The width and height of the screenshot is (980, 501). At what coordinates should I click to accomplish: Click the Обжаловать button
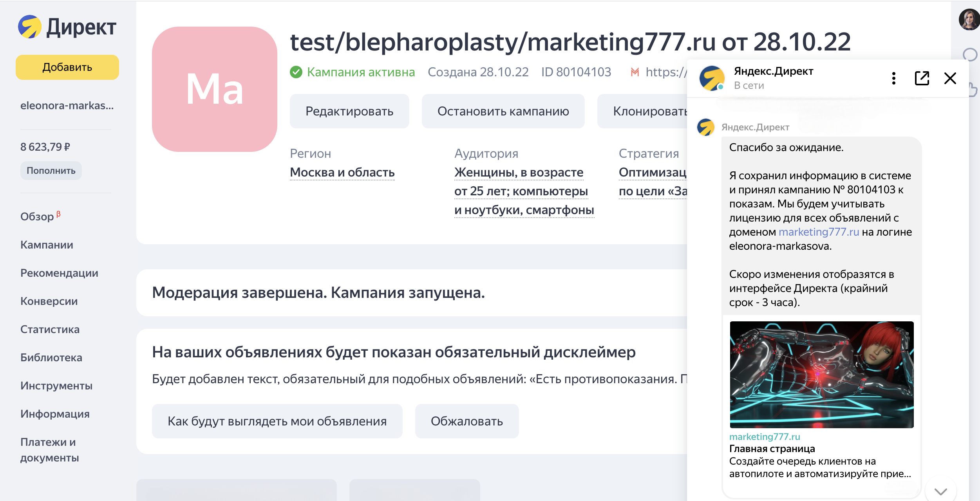[x=466, y=421]
